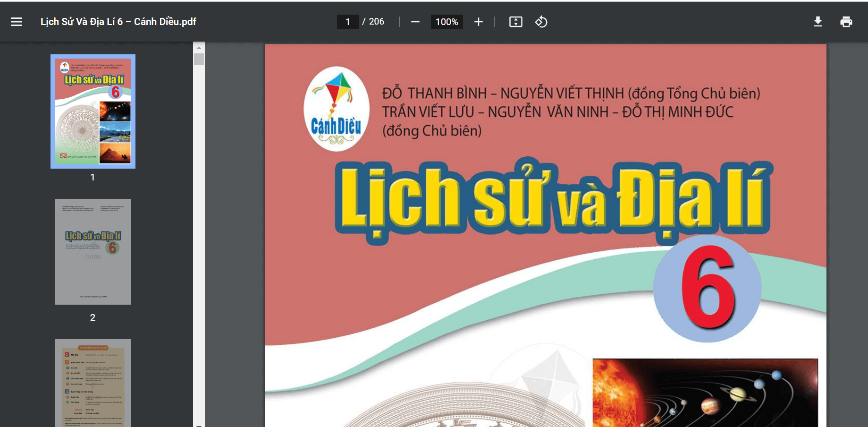Click the sidebar scrollbar up arrow
Screen dimensions: 868x427
(199, 48)
